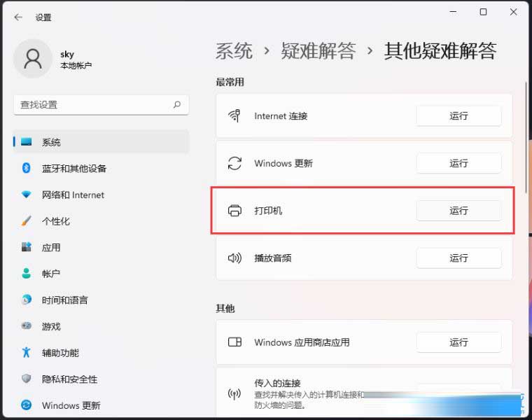Screen dimensions: 532x420
Task: Open 隐私和安全性 settings page
Action: tap(69, 379)
